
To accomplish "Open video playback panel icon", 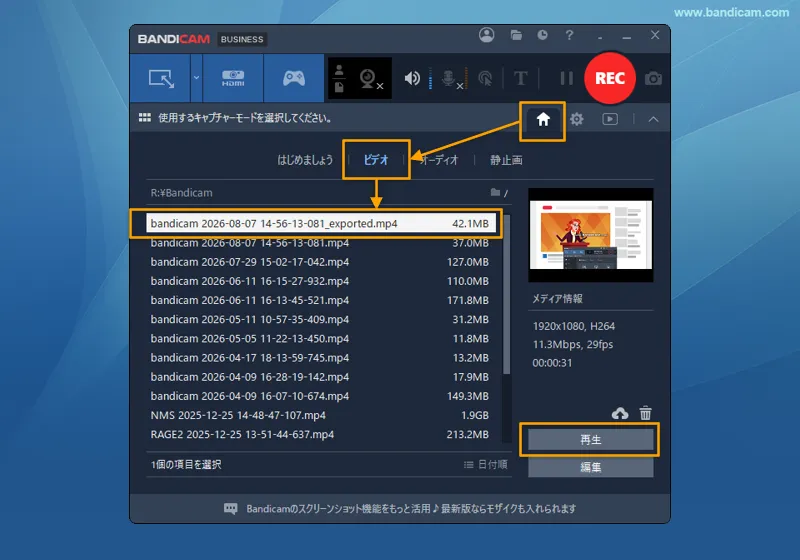I will point(610,119).
